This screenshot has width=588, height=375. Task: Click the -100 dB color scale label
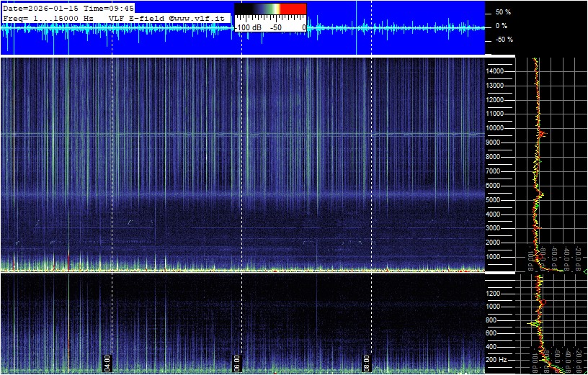(x=249, y=27)
